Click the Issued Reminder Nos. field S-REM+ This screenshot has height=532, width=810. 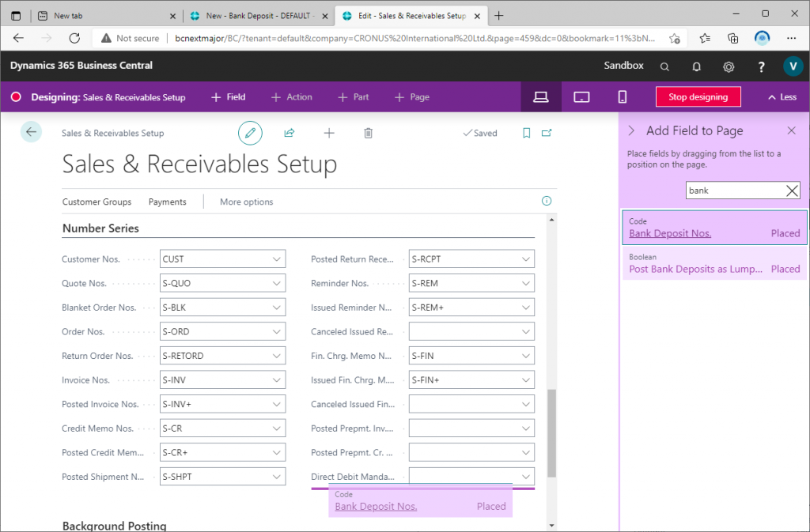point(471,308)
